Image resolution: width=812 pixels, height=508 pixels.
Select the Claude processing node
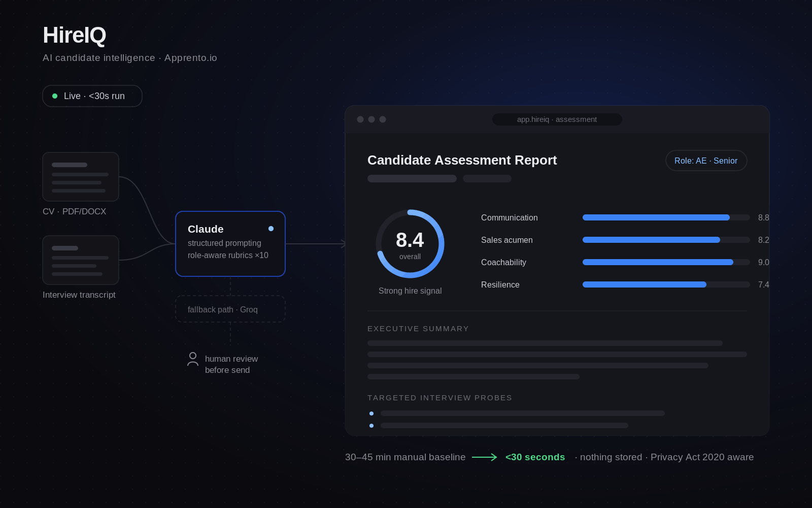click(x=230, y=244)
